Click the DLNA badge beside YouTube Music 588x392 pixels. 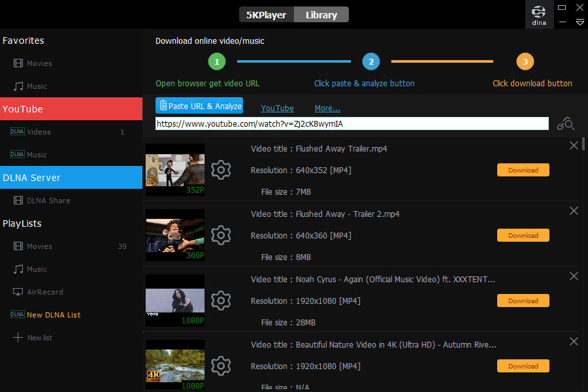[17, 155]
